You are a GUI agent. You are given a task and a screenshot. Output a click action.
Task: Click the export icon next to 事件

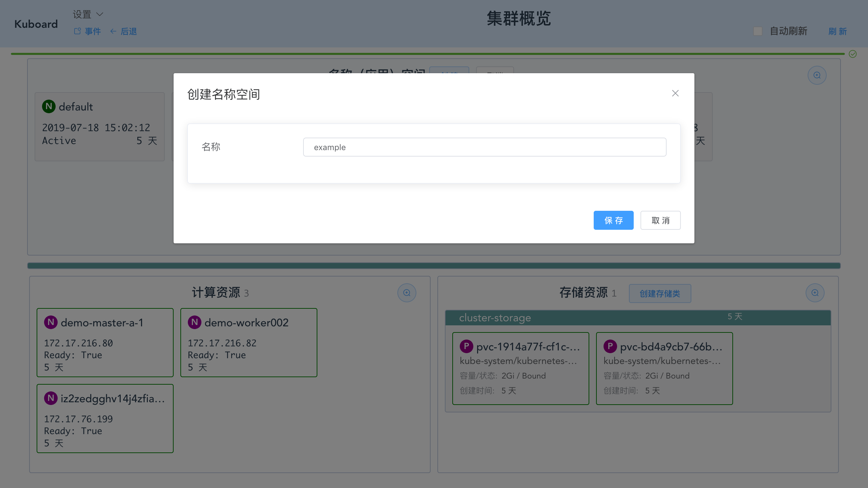point(77,31)
